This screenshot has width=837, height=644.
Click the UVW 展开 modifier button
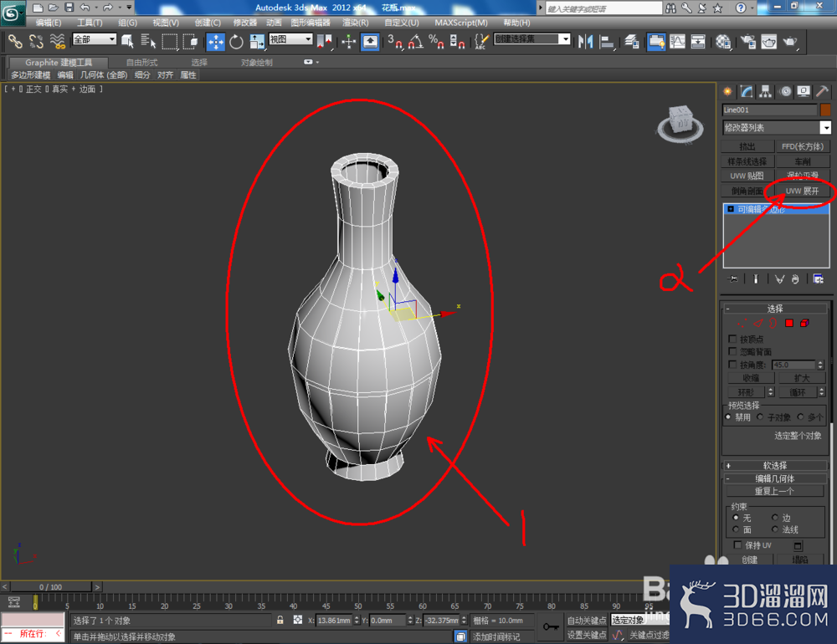pyautogui.click(x=803, y=191)
